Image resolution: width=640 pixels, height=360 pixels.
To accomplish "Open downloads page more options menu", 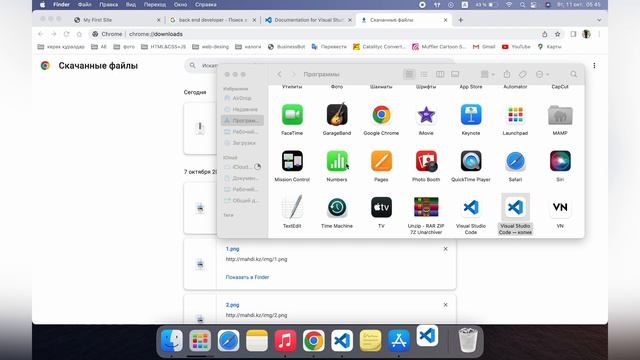I will click(x=594, y=66).
